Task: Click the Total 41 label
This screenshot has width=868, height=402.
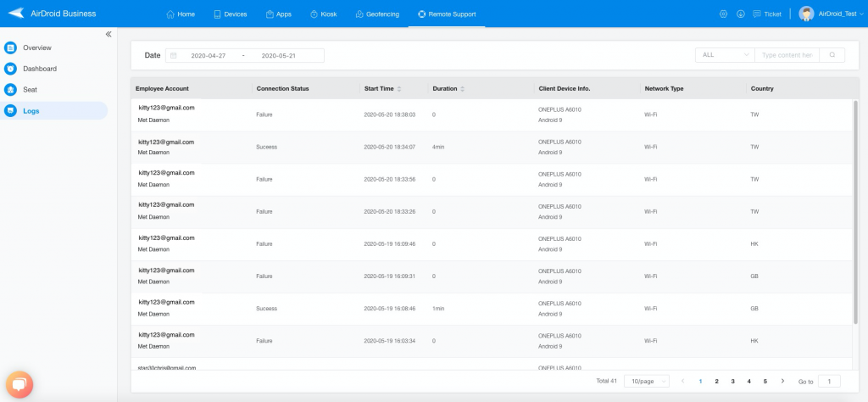Action: pyautogui.click(x=607, y=381)
